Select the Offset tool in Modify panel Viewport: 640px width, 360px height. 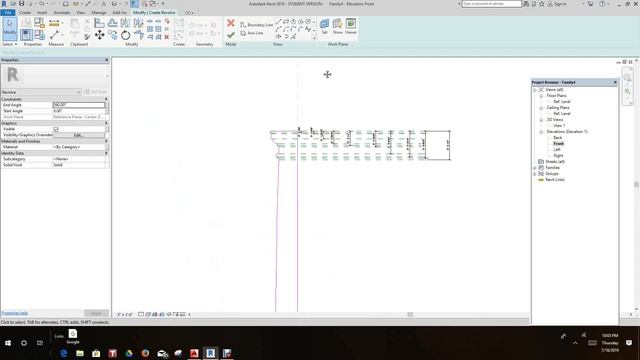[x=112, y=23]
